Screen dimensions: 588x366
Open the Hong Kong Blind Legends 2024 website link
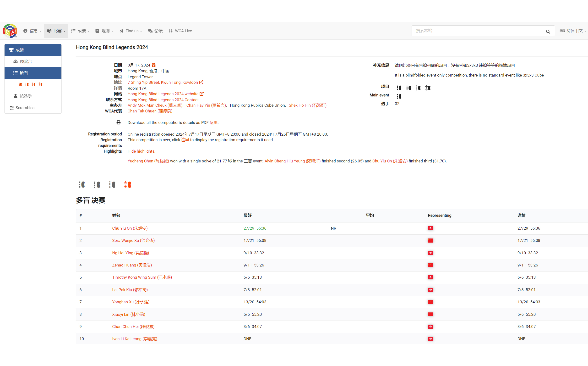coord(163,94)
